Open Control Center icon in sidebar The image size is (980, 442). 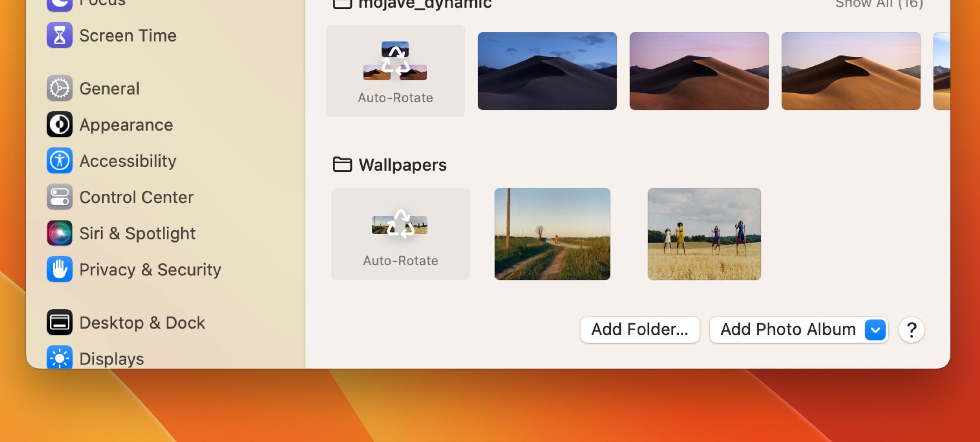point(60,197)
